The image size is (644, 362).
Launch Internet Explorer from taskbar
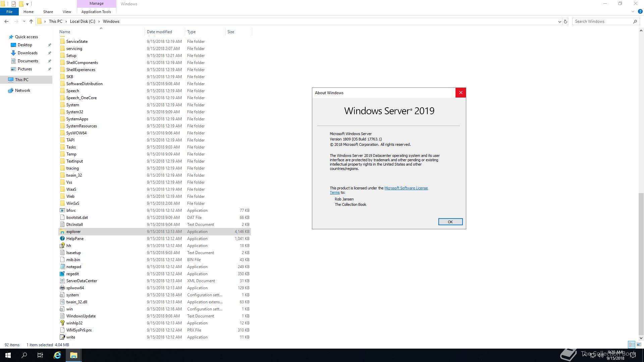point(57,355)
